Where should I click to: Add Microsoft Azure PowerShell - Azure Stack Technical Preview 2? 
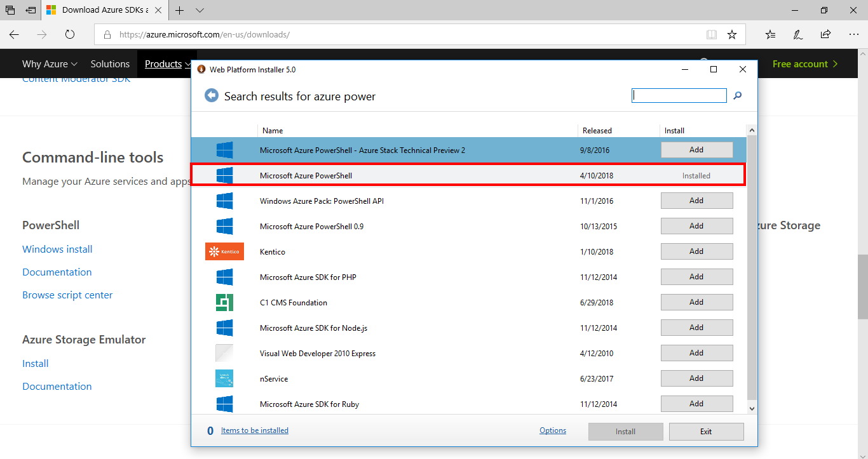point(696,150)
